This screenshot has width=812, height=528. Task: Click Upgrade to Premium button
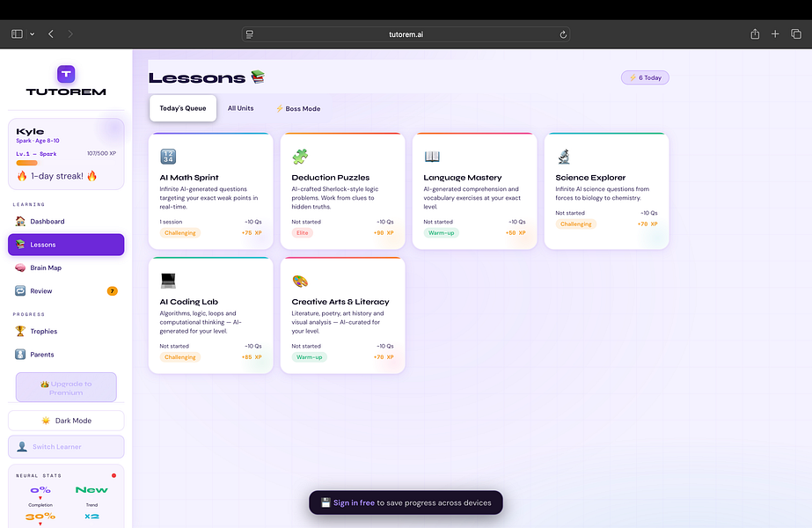pos(66,387)
